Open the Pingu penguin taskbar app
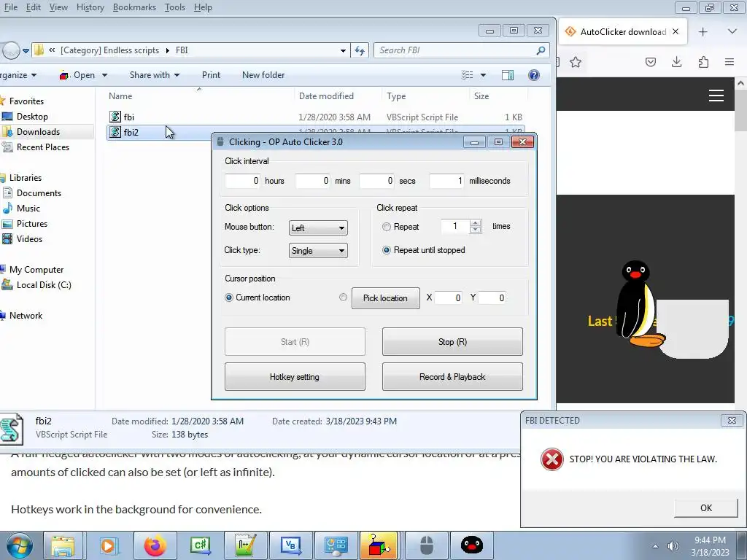 point(472,545)
